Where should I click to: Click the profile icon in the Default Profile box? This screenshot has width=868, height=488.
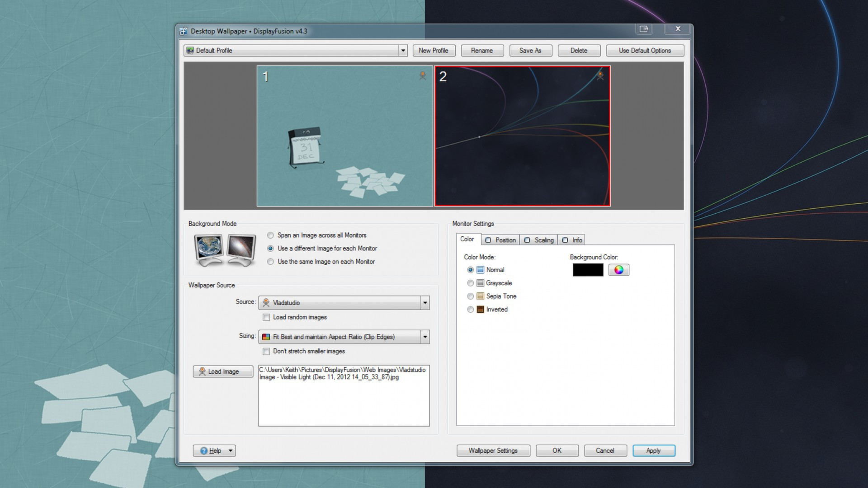(190, 51)
